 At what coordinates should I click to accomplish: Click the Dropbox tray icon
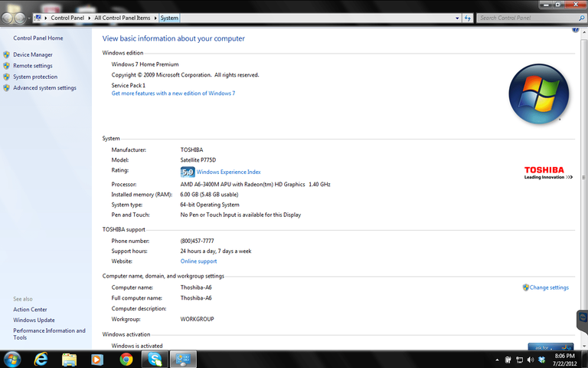click(x=541, y=360)
